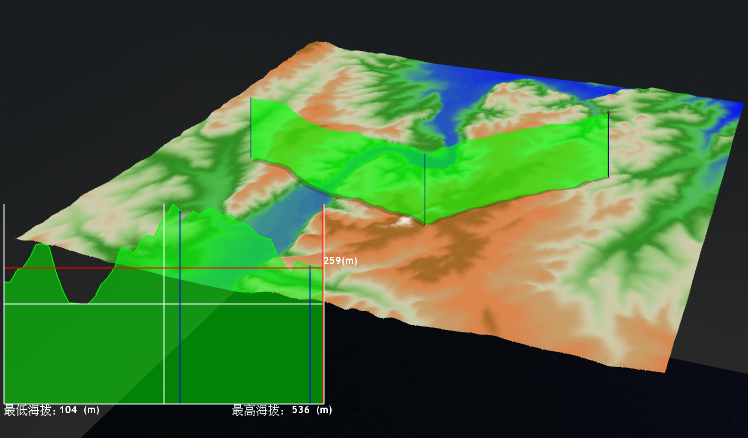Click the white snow-capped peak on terrain

coord(404,219)
